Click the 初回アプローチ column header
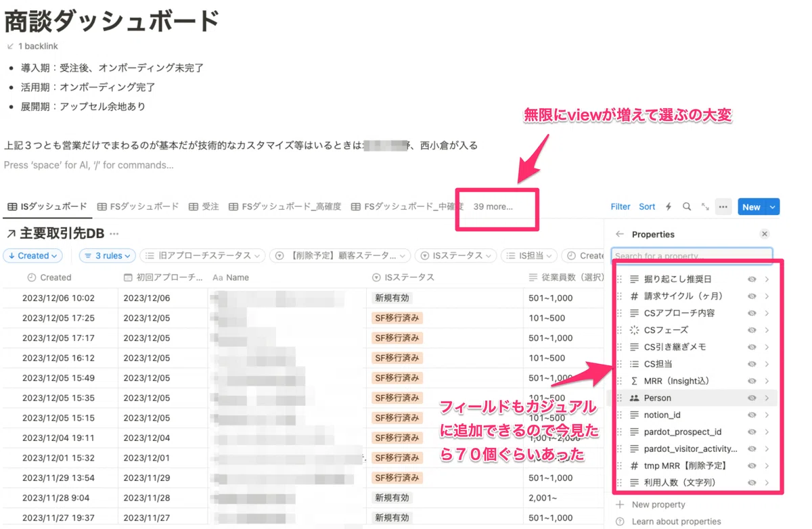812x529 pixels. point(163,277)
